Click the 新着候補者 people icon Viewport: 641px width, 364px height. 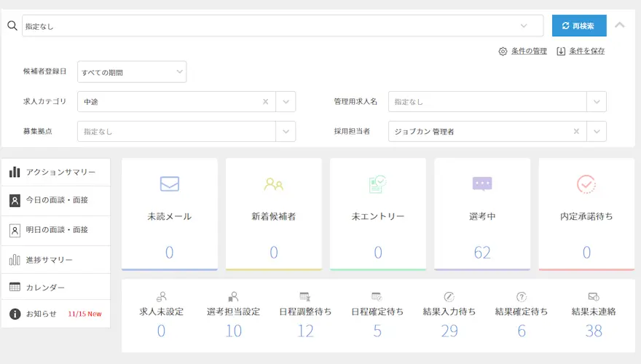pos(274,184)
